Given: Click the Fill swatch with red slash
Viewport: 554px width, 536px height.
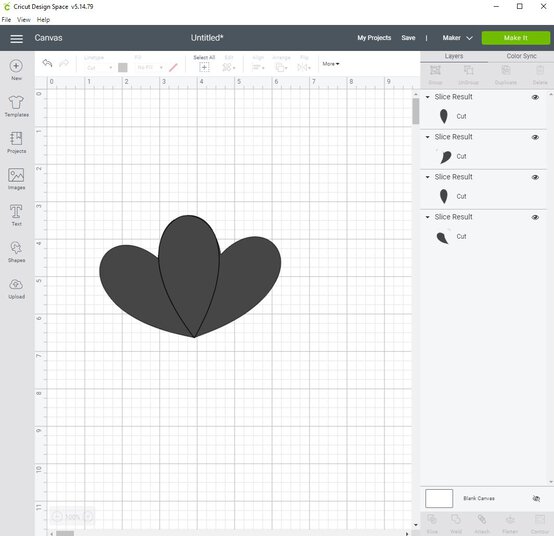Looking at the screenshot, I should tap(173, 67).
